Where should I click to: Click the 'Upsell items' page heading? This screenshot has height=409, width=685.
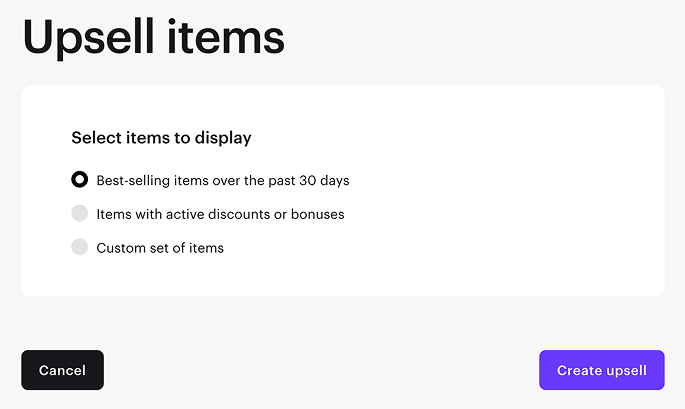click(x=154, y=38)
